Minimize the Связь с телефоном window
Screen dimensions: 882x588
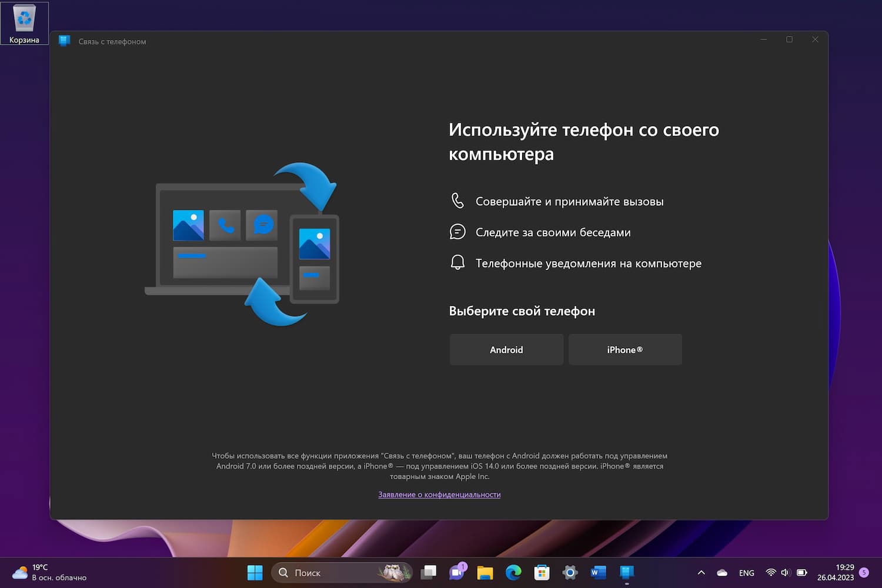coord(764,39)
